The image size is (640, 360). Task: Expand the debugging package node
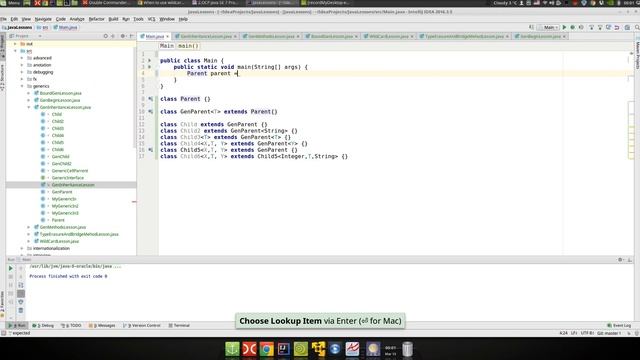[x=22, y=72]
